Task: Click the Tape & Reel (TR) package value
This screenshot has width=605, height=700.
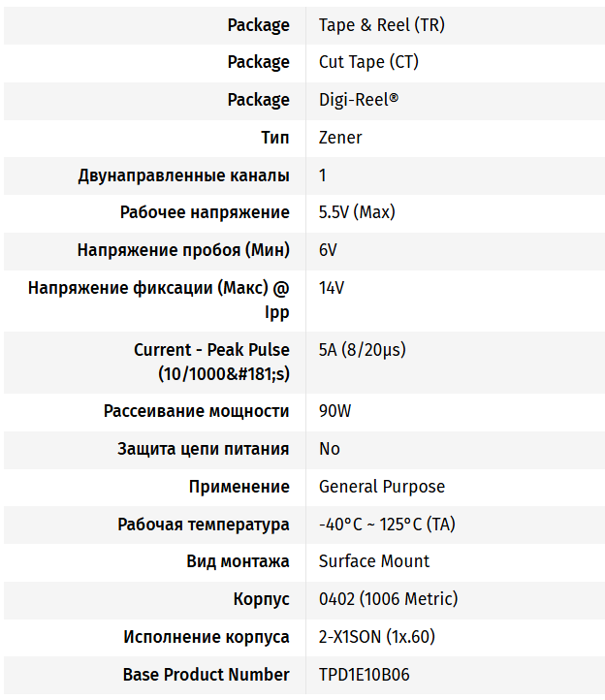Action: pos(381,25)
